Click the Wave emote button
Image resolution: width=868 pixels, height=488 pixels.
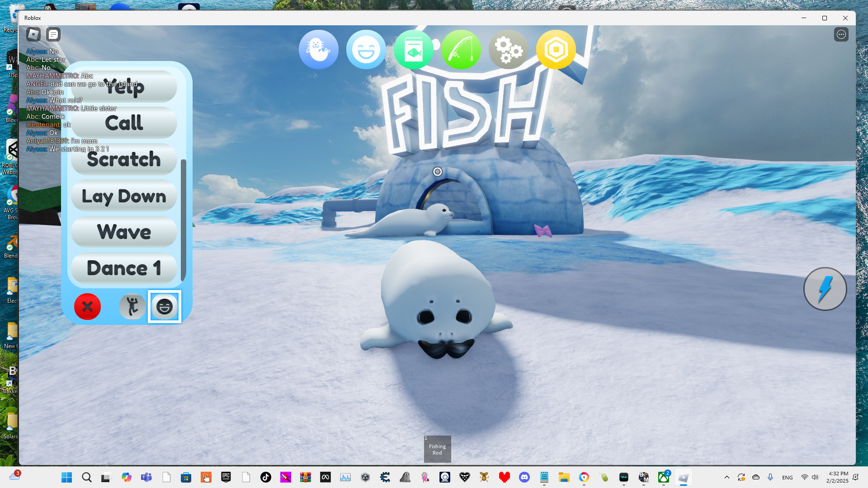(x=124, y=232)
